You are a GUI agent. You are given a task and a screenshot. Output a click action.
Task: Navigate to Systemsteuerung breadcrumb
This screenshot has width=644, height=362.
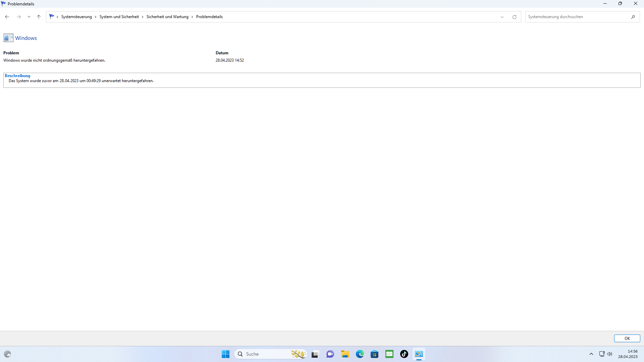point(76,17)
